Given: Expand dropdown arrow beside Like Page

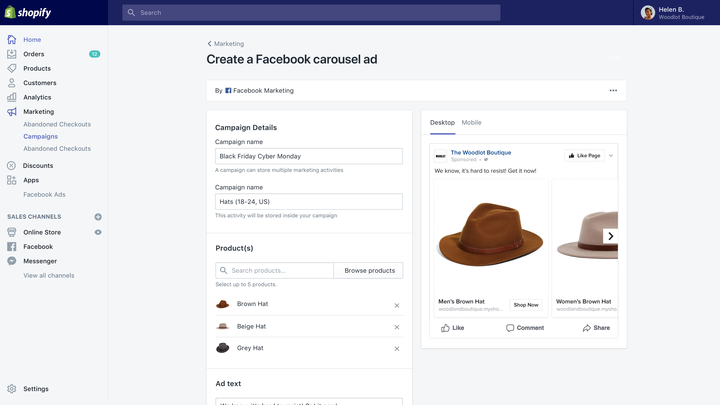Looking at the screenshot, I should coord(611,156).
